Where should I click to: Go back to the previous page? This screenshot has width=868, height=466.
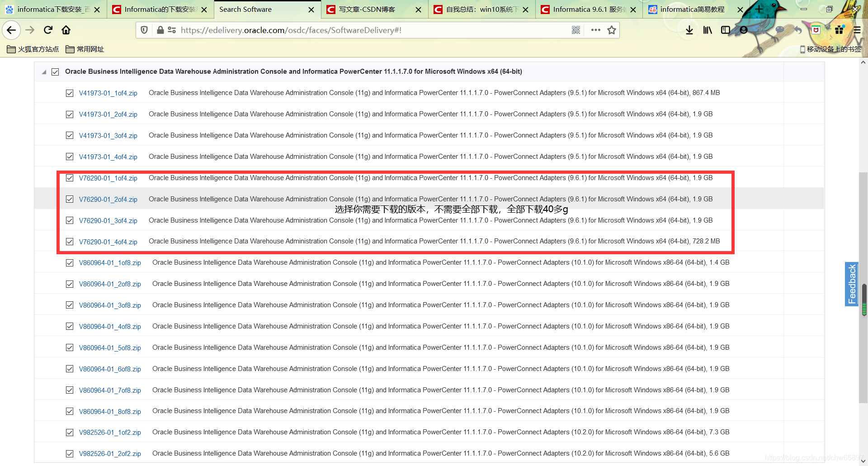point(11,30)
